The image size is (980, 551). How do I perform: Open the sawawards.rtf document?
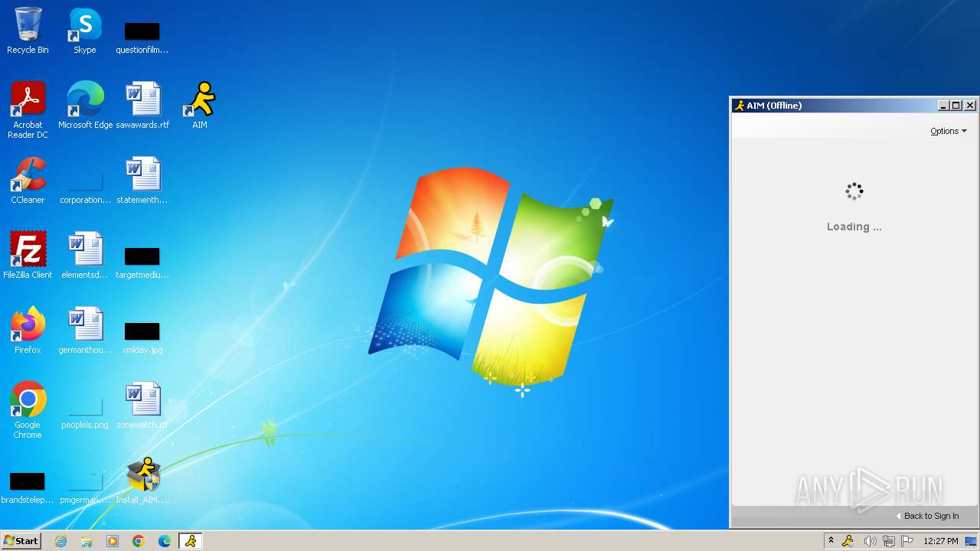[142, 106]
